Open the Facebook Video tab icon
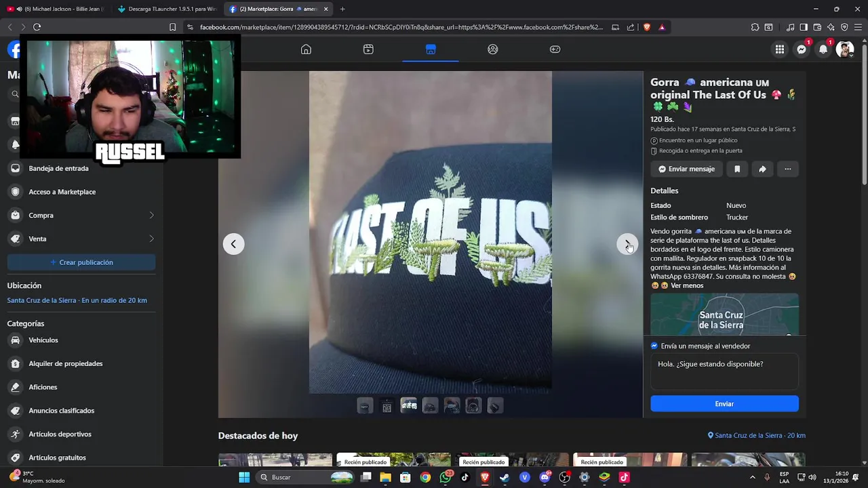This screenshot has height=488, width=868. click(368, 49)
